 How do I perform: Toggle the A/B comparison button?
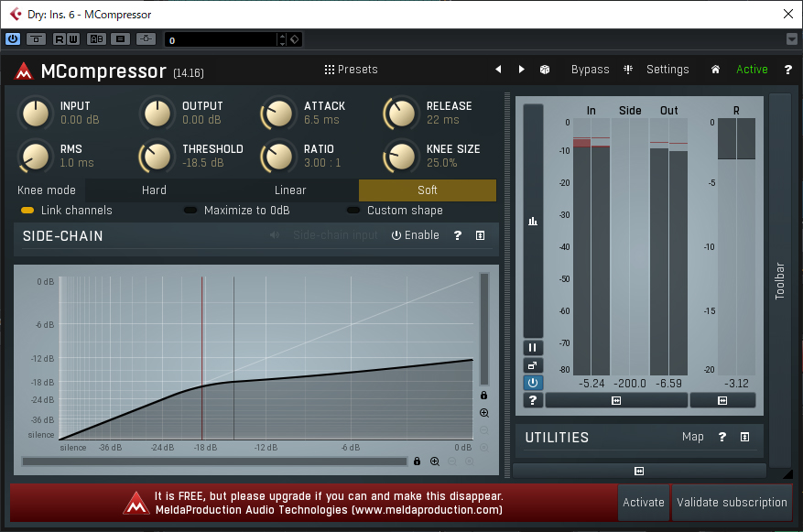[x=96, y=38]
